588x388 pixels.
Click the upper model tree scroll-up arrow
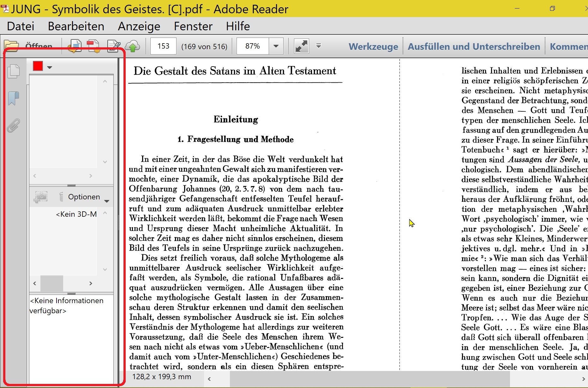click(105, 81)
